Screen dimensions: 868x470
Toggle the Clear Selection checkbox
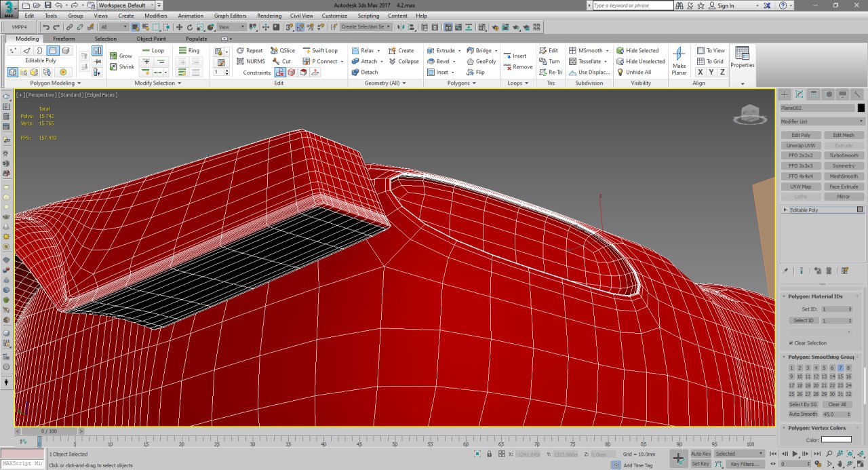(791, 342)
